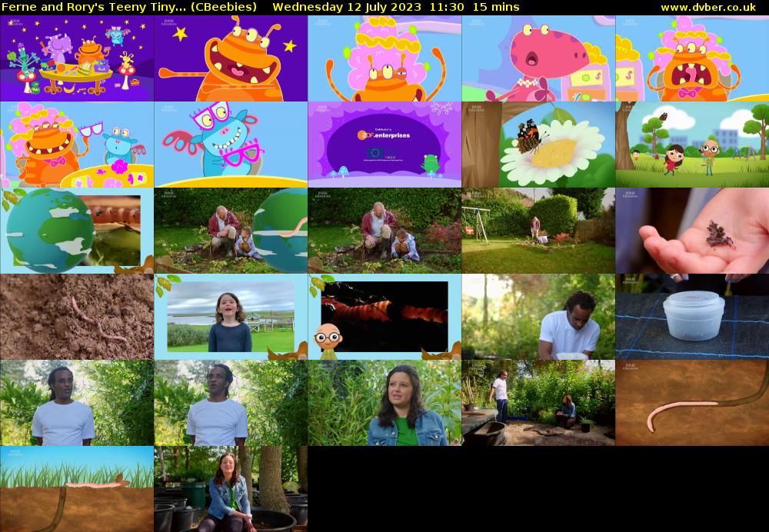This screenshot has width=769, height=532.
Task: Open thumbnail of two presenters in the garden
Action: 538,403
